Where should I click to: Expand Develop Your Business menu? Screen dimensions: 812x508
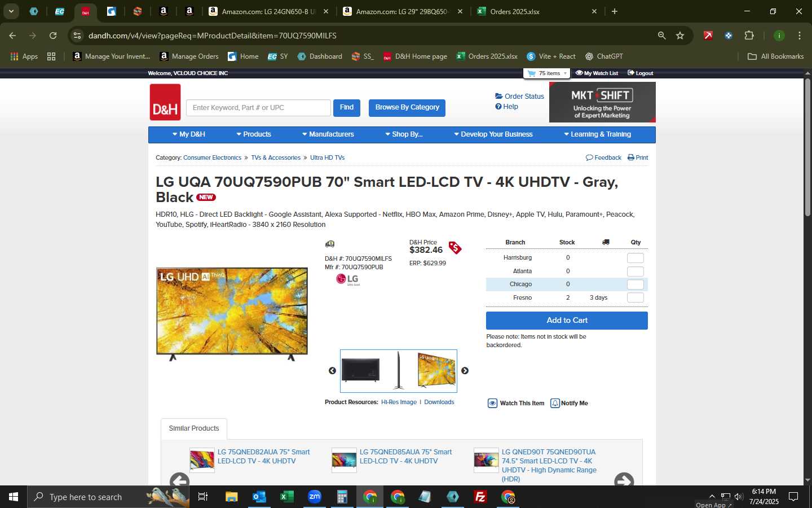click(493, 134)
